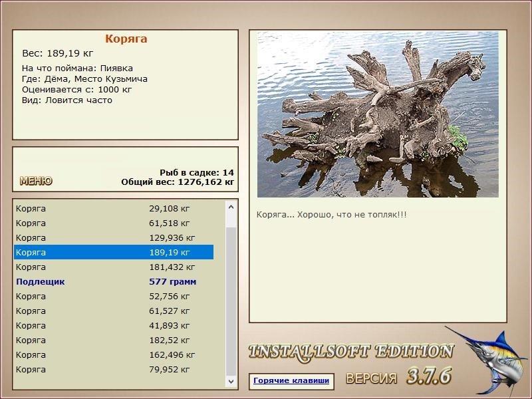
Task: Click the INSTALLSOFT EDITION logo text
Action: click(351, 352)
